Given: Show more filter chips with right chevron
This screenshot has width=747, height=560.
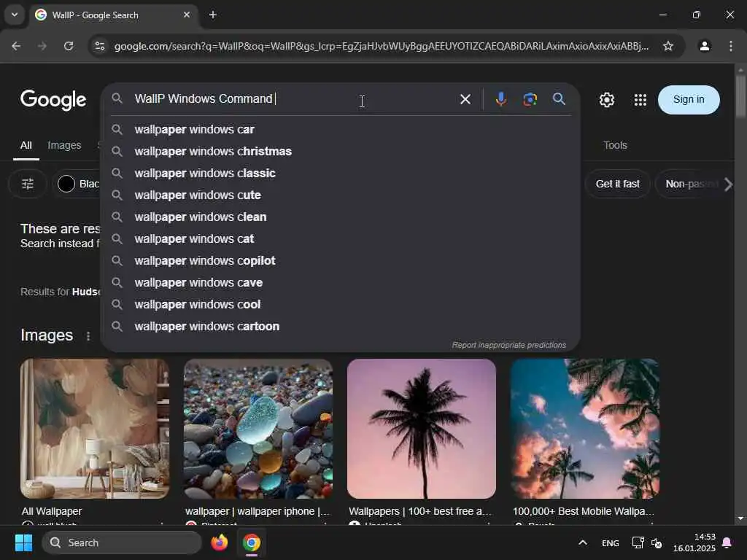Looking at the screenshot, I should point(728,184).
